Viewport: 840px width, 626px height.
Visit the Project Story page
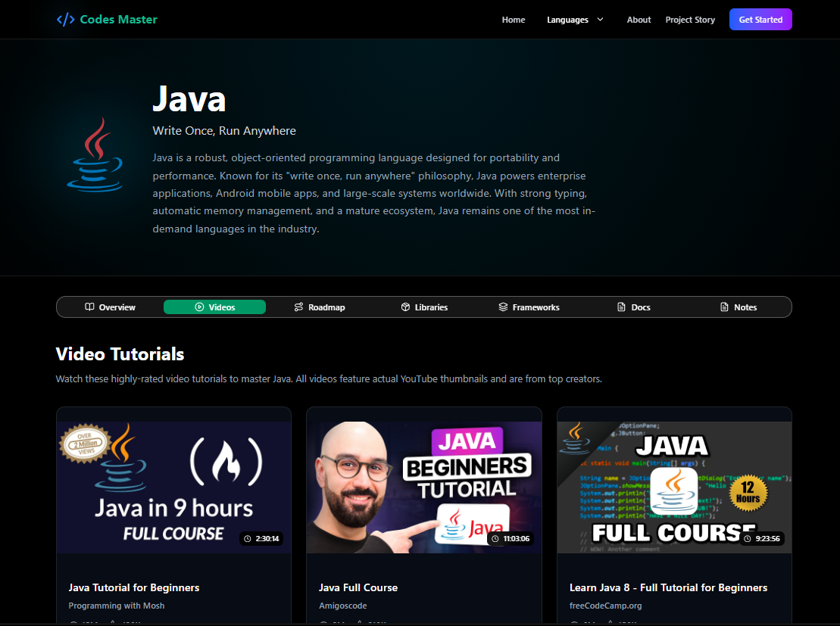click(x=690, y=20)
